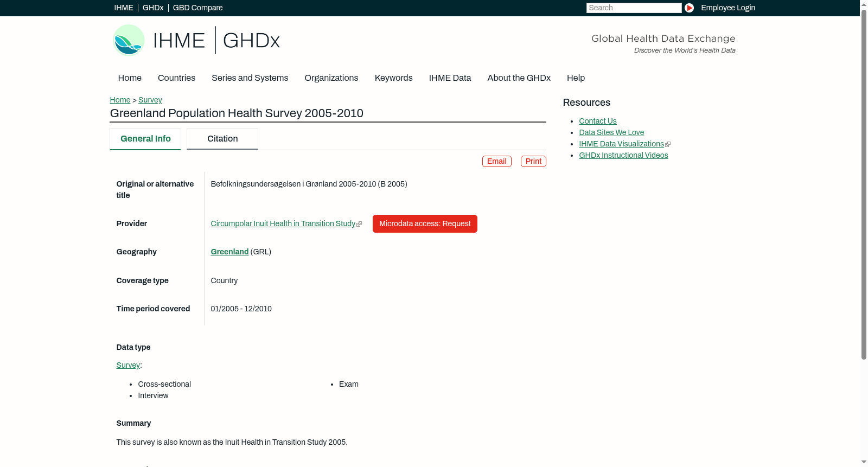Click the vertical scrollbar thumb
This screenshot has width=868, height=467.
coord(864,184)
